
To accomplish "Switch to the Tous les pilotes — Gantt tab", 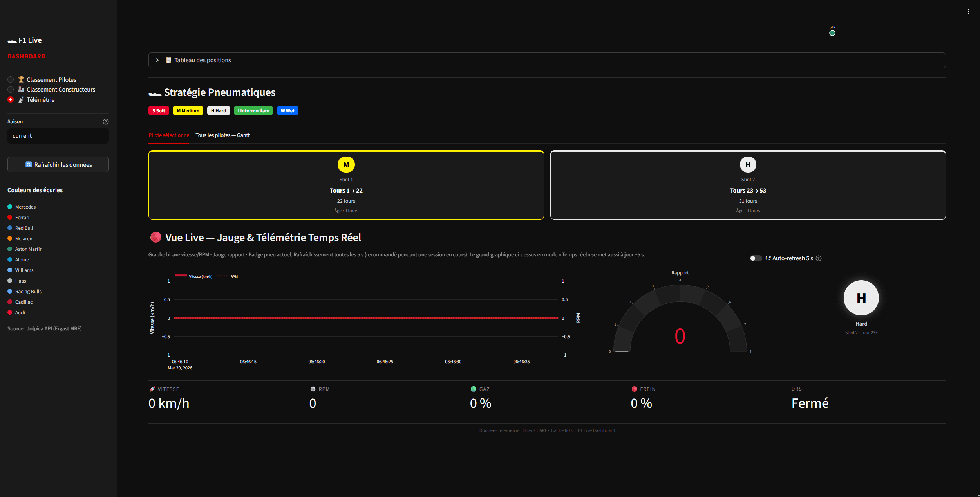I will [222, 135].
